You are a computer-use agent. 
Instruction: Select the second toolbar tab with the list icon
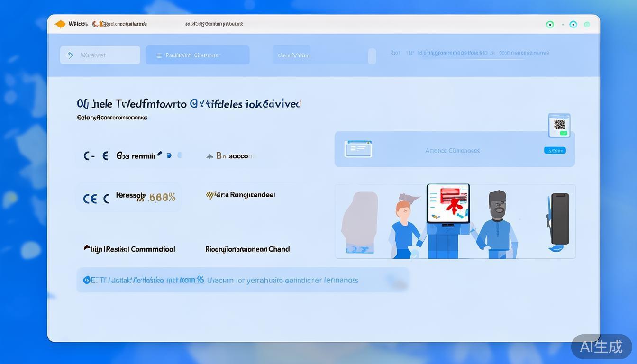point(197,55)
